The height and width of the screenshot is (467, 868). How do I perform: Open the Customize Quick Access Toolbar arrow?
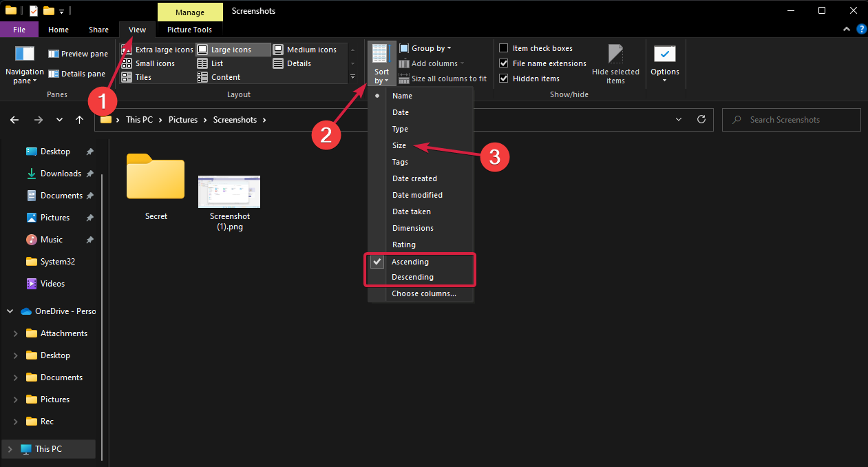coord(61,11)
